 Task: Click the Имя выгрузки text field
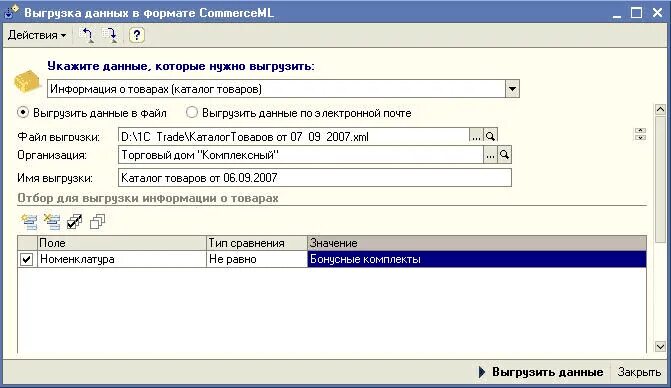tap(315, 178)
